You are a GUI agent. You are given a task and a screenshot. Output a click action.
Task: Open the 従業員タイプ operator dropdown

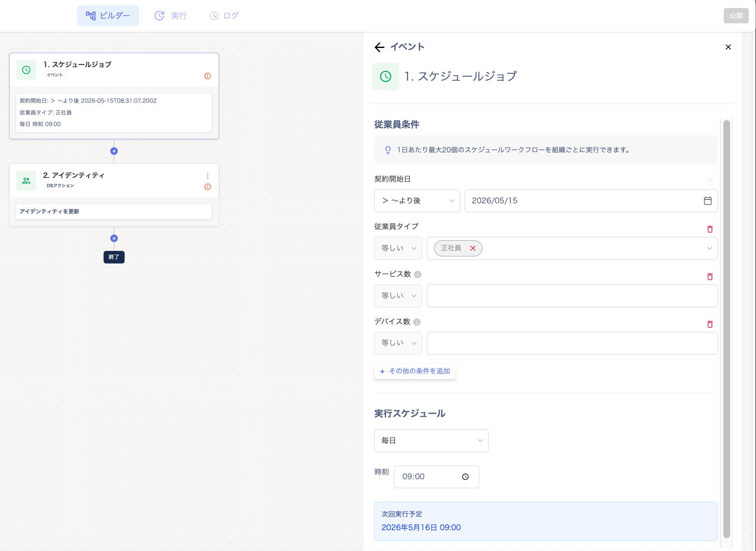click(398, 248)
